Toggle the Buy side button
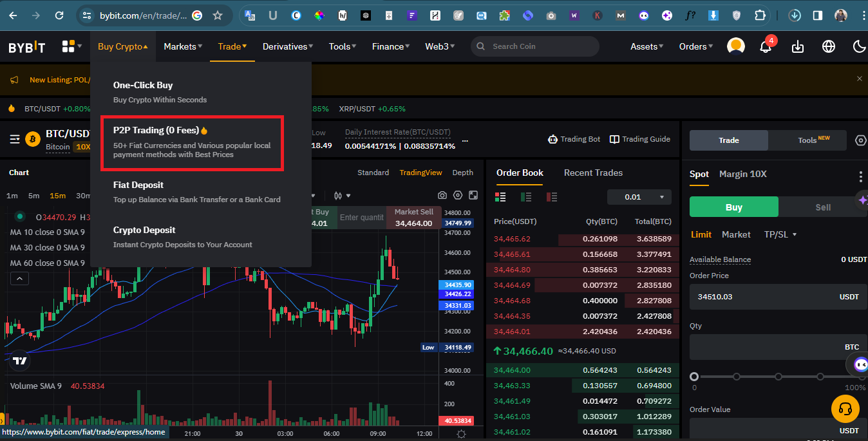868x441 pixels. click(734, 207)
